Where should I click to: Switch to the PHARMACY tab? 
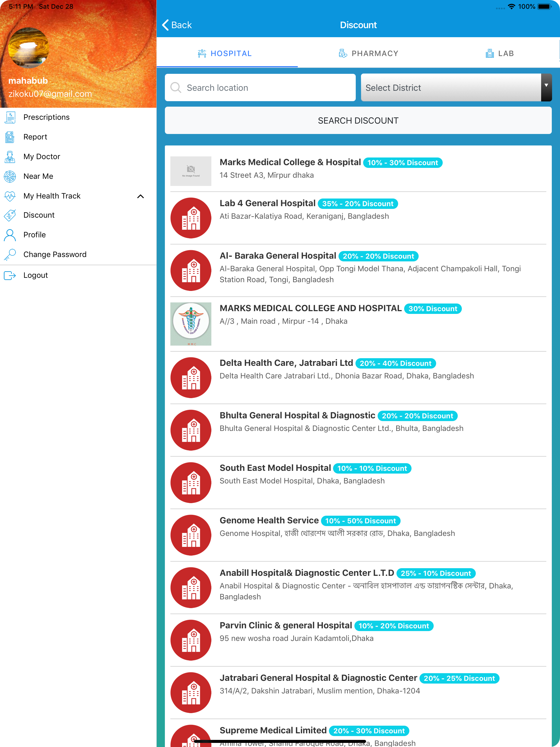coord(368,53)
